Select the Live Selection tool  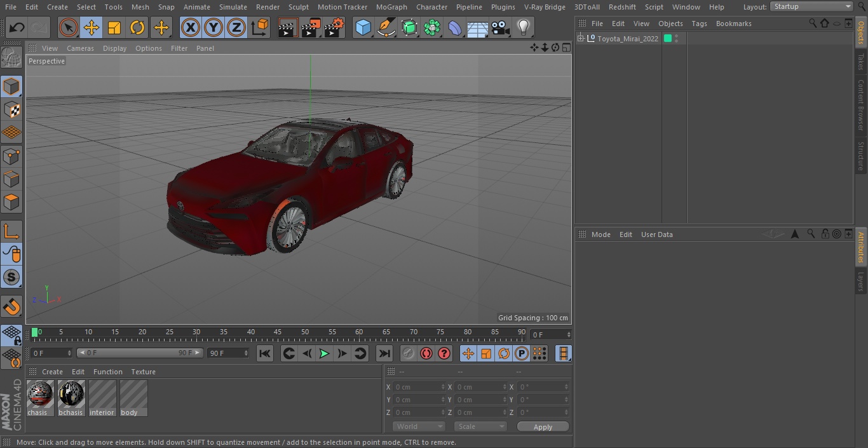click(x=69, y=27)
